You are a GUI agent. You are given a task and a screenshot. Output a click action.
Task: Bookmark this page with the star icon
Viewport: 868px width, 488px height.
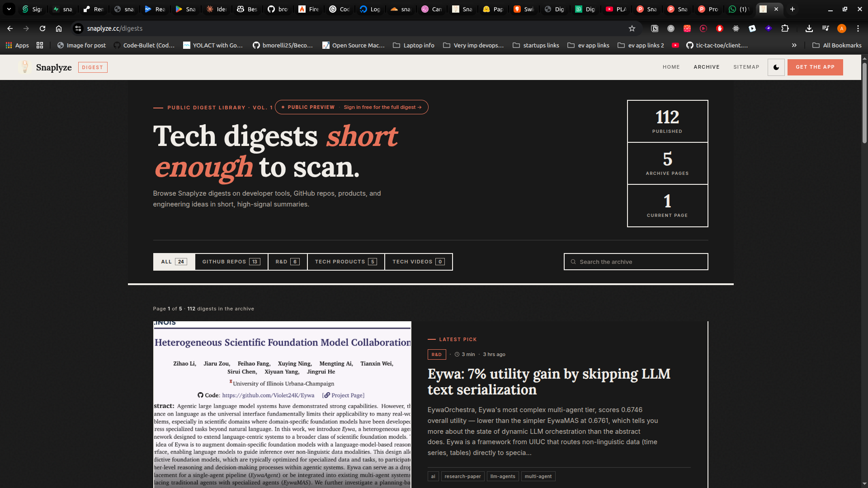pyautogui.click(x=632, y=28)
